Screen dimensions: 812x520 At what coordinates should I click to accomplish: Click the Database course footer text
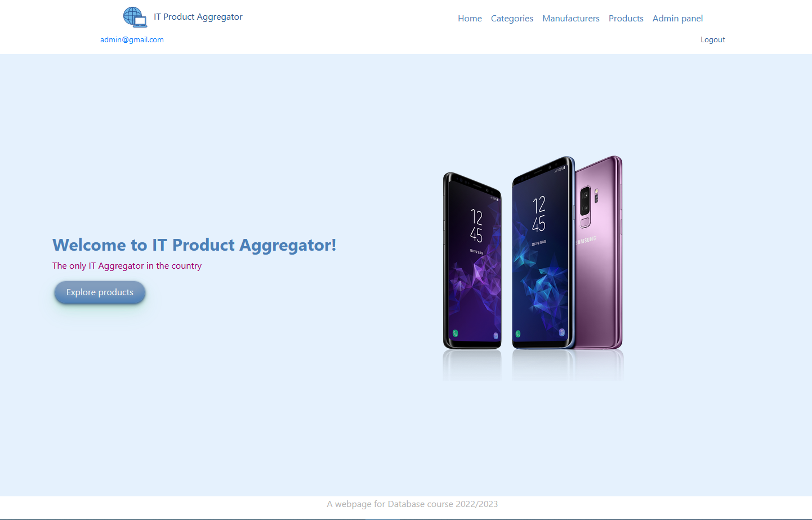coord(412,504)
